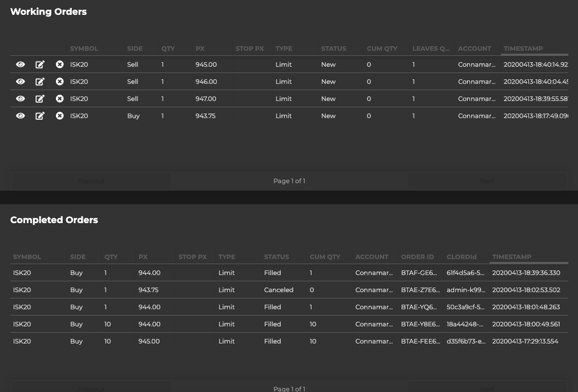
Task: Select CLORDId 61f4d5a6-5... cell
Action: (466, 273)
